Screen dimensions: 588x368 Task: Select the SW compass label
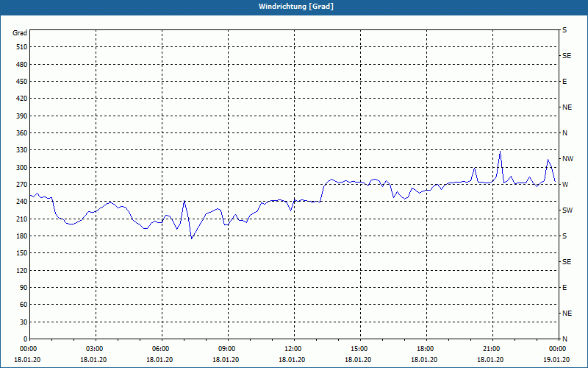(x=567, y=210)
